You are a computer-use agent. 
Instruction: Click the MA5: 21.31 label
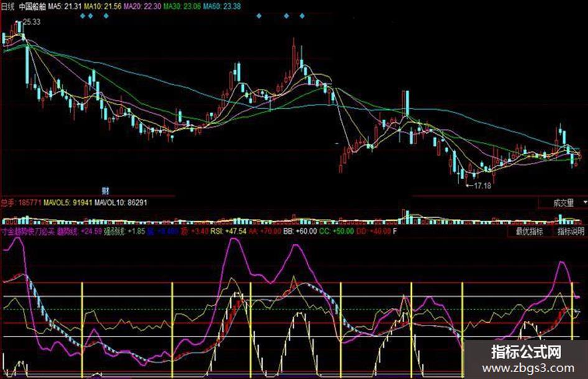[65, 6]
